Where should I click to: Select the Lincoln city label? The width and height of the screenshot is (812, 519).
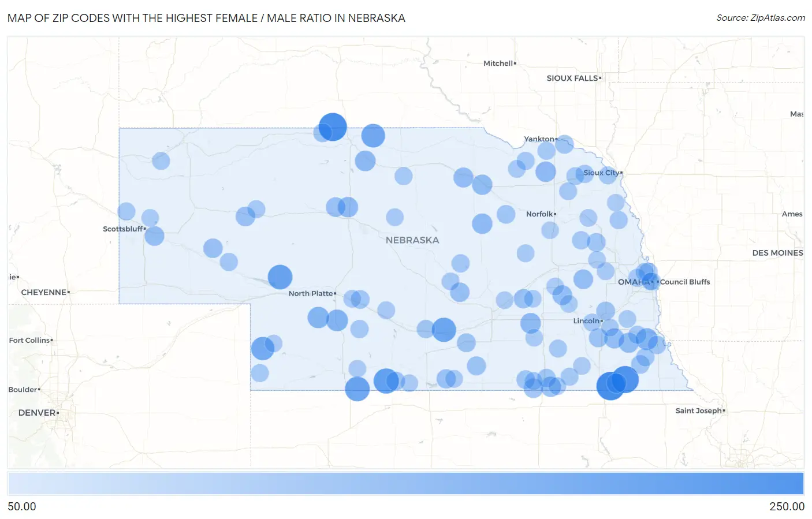(x=586, y=320)
